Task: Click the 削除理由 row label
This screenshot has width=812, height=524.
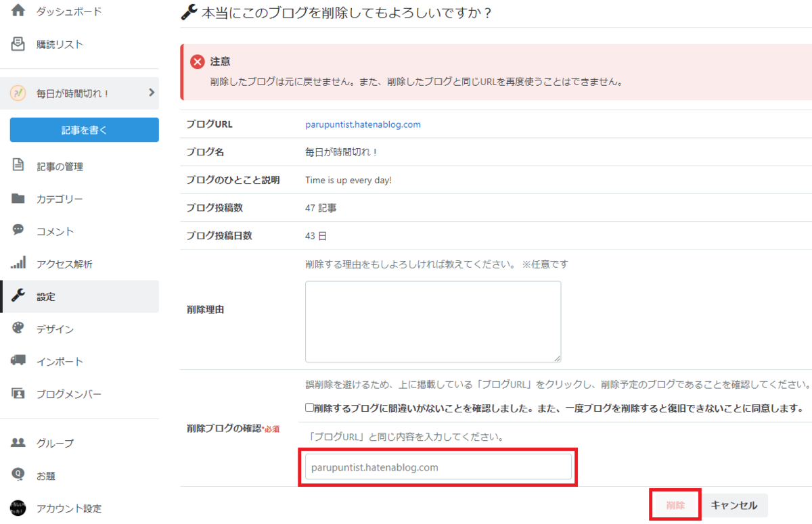Action: (205, 310)
